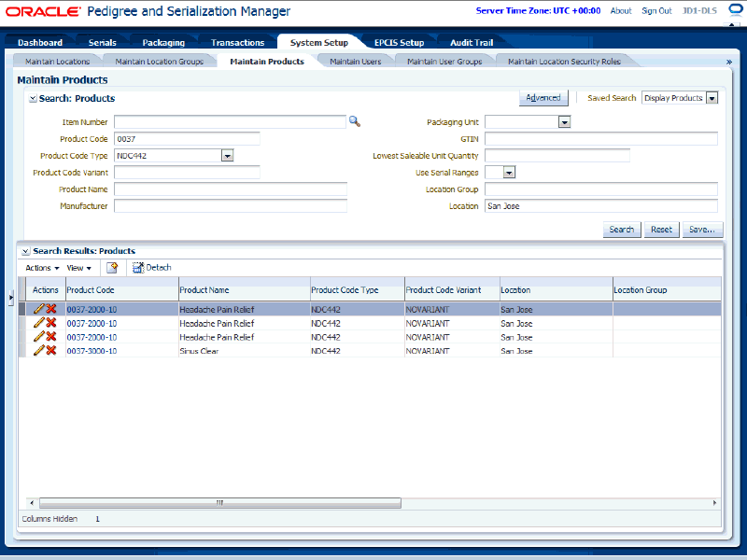
Task: Click the Search button
Action: coord(622,230)
